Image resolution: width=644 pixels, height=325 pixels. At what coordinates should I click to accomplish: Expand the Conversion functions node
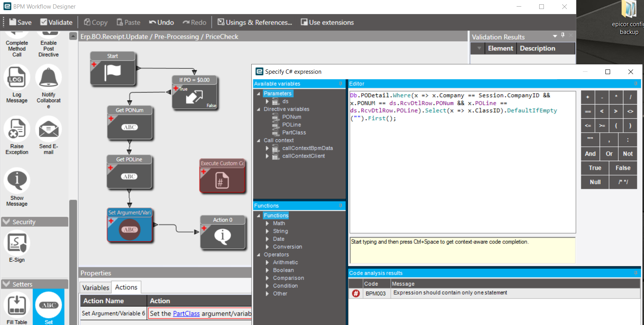[267, 247]
